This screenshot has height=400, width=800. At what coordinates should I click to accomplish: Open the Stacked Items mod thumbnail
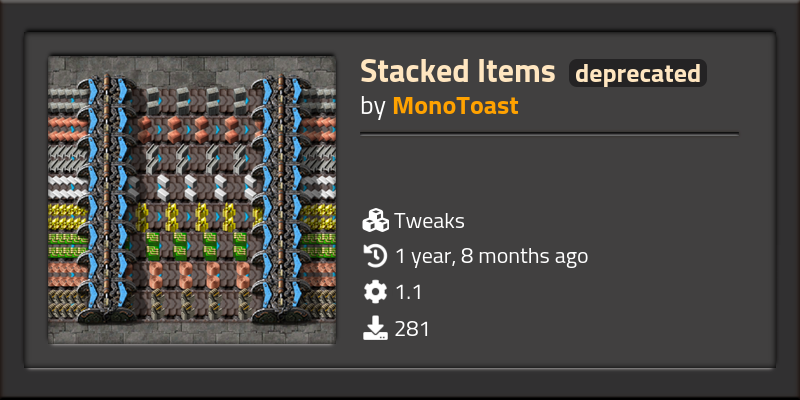tap(192, 200)
